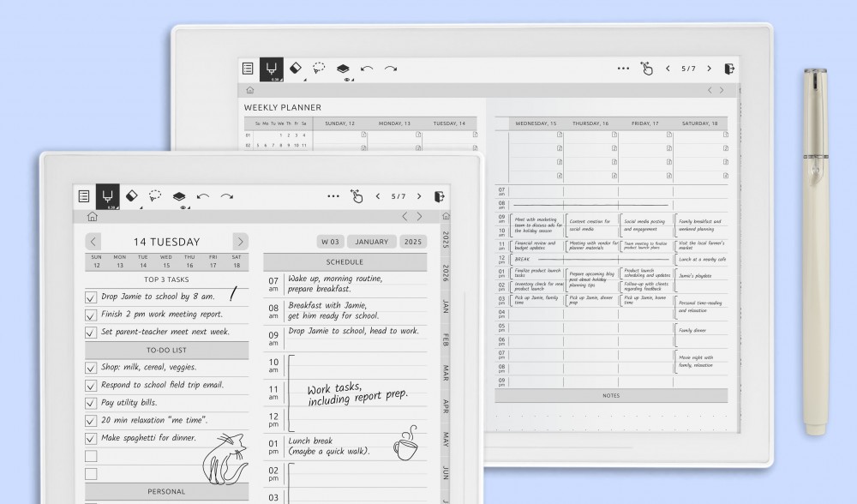Open table of contents icon on front tablet
Screen dimensions: 857x504
[84, 196]
